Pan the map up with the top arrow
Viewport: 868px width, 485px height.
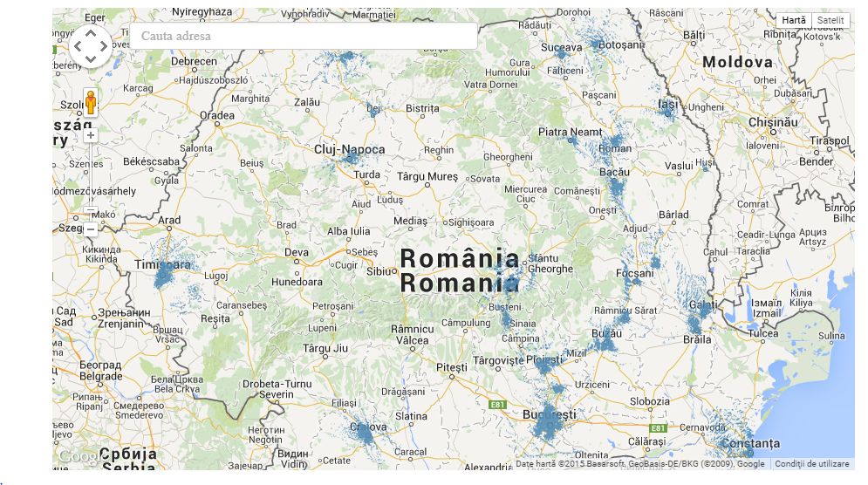click(91, 32)
